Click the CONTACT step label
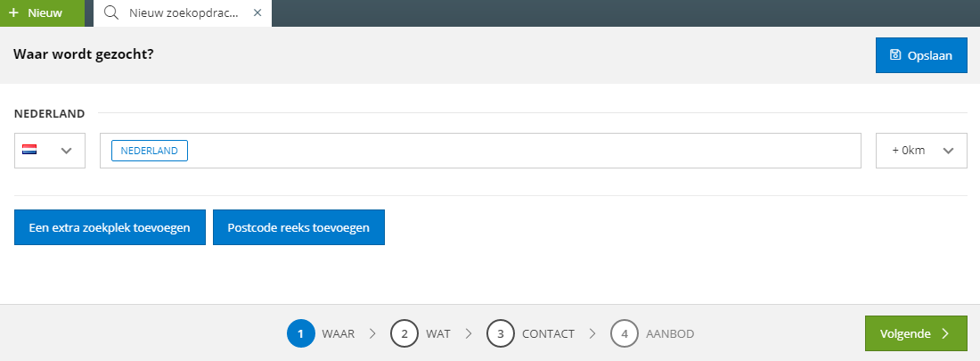This screenshot has height=361, width=980. point(548,334)
